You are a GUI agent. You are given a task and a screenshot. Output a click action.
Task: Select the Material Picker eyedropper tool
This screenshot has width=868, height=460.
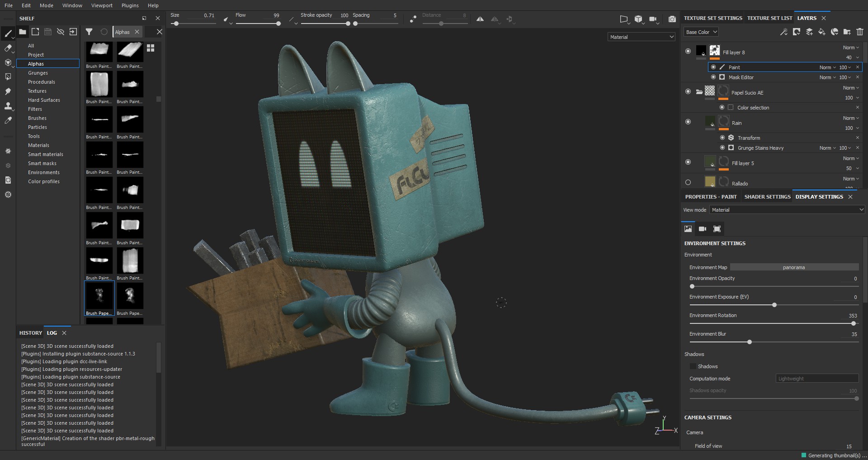(x=8, y=120)
